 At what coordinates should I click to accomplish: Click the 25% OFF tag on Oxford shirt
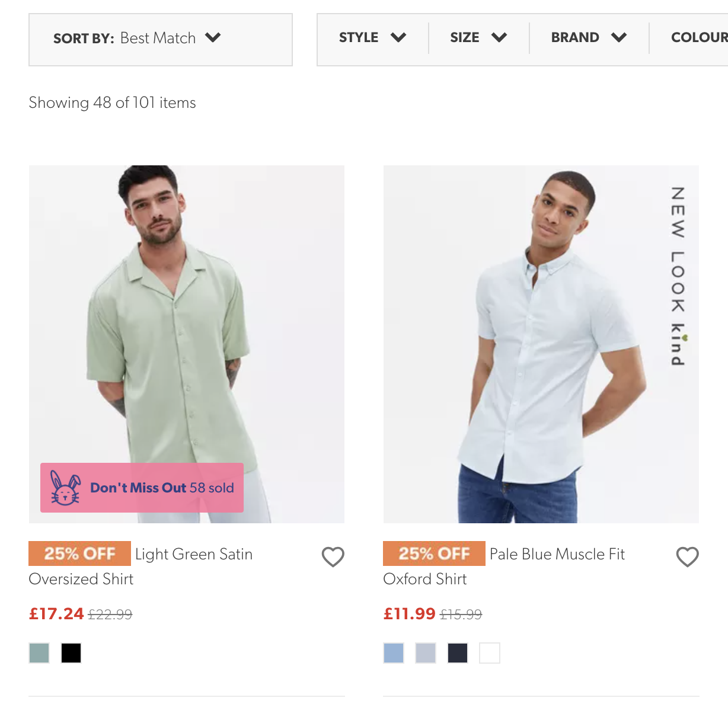434,553
